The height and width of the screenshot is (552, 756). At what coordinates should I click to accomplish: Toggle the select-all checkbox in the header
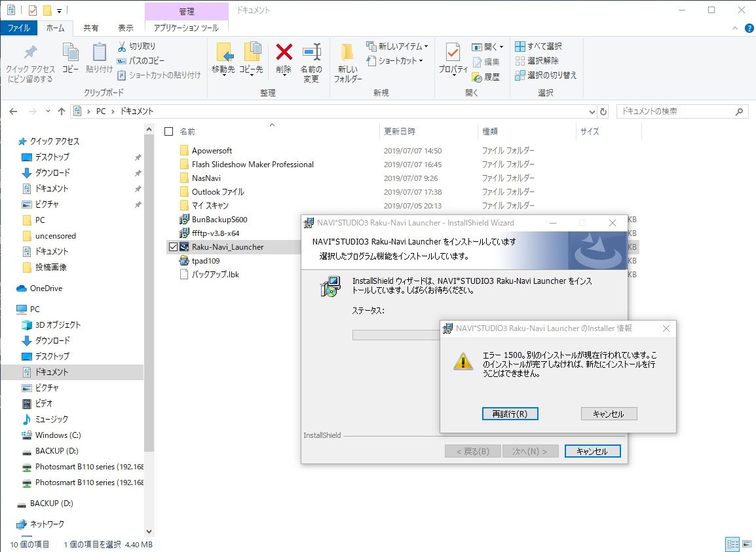pos(169,131)
